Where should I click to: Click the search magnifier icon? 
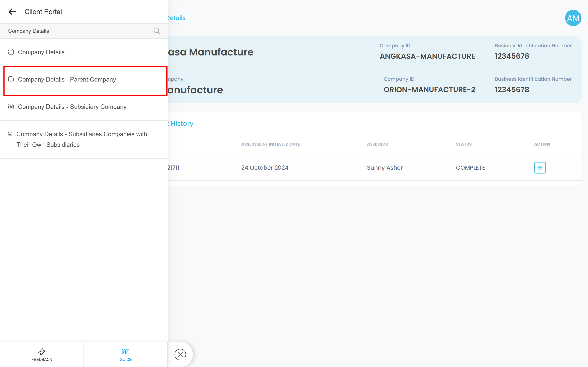[157, 31]
